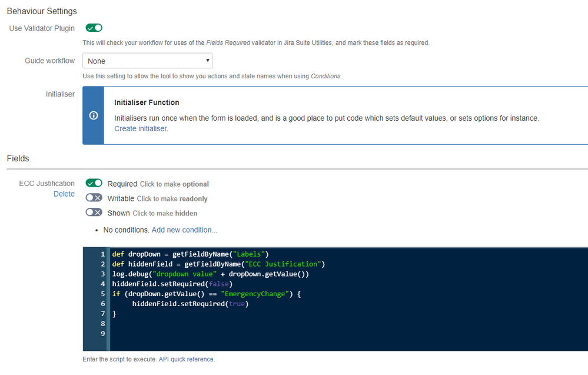Toggle the Use Validator Plugin switch

tap(94, 28)
